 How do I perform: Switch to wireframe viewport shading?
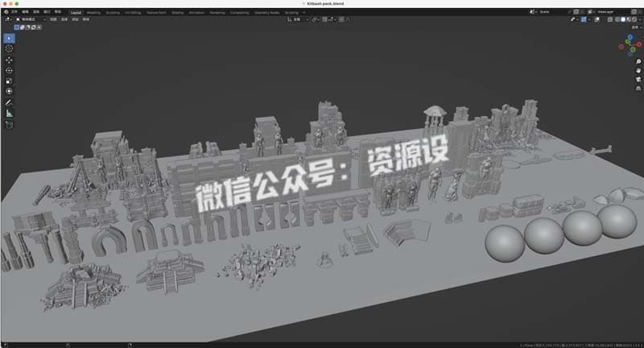(x=617, y=19)
